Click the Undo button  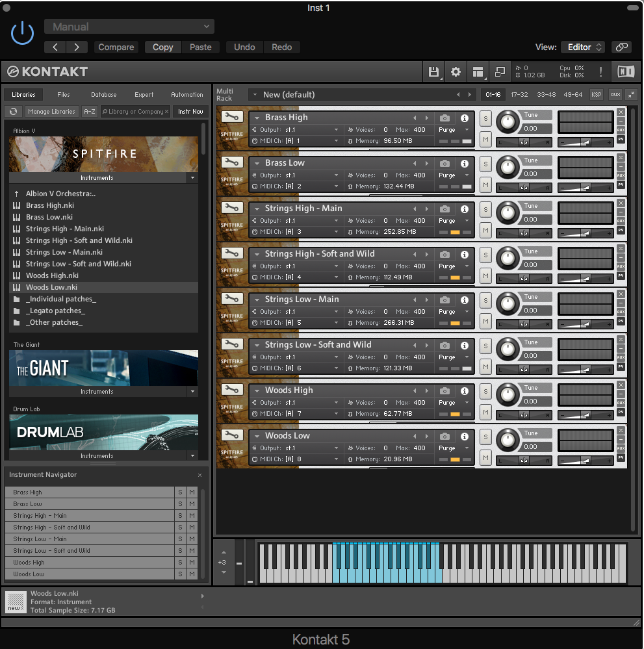tap(244, 47)
